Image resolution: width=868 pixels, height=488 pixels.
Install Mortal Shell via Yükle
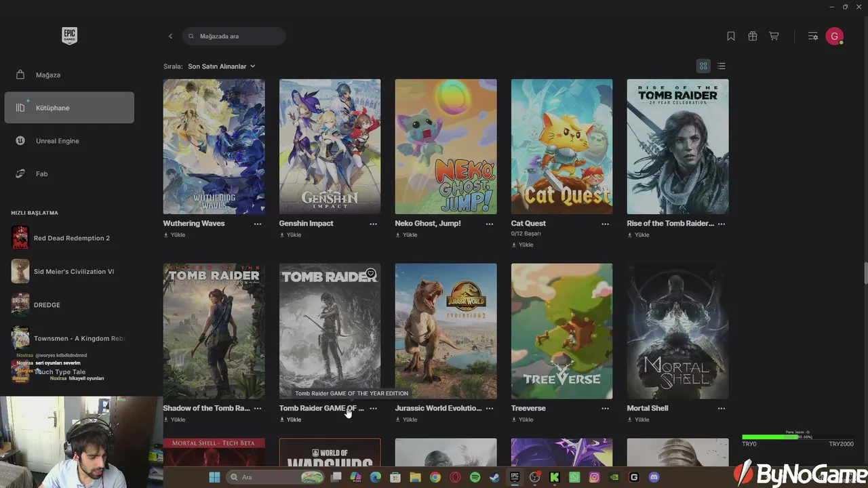point(638,420)
